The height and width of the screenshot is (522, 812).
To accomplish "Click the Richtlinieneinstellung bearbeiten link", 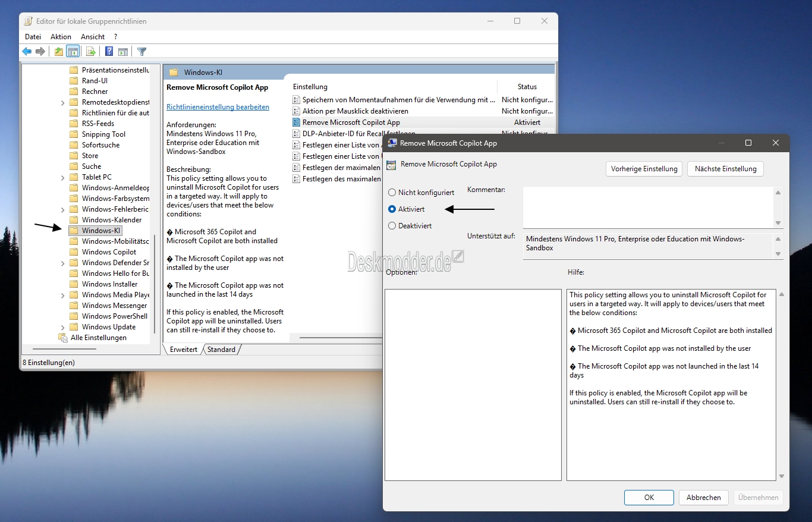I will [218, 107].
